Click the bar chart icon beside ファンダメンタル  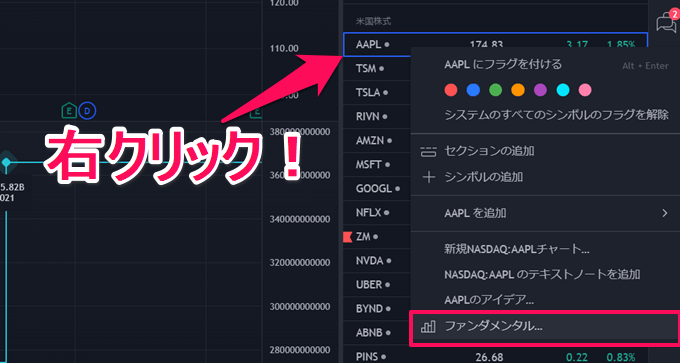(428, 327)
